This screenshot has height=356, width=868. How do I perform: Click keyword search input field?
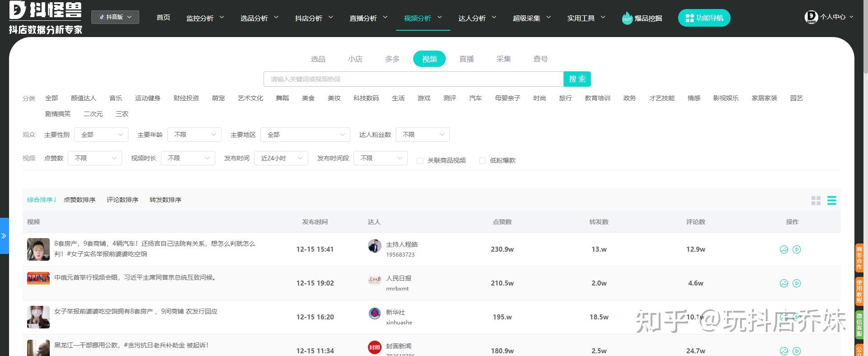[x=413, y=79]
